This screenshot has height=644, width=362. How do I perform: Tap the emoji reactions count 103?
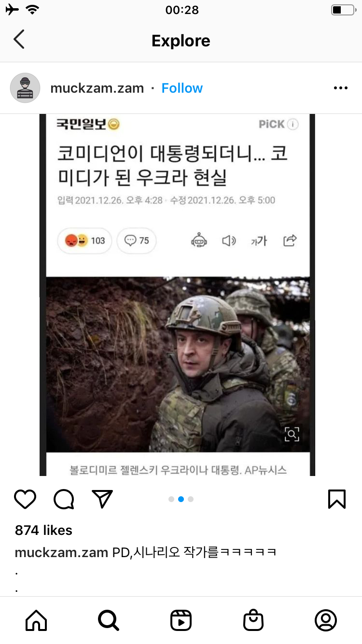point(84,240)
